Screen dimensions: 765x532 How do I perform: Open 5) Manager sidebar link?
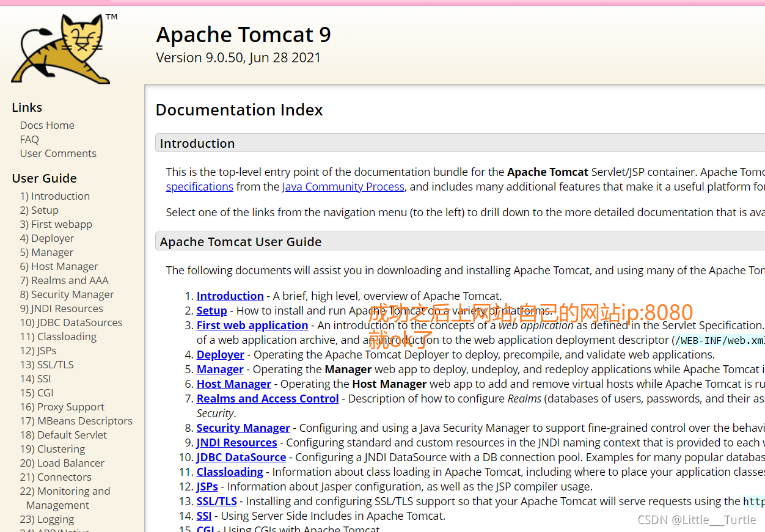tap(46, 252)
